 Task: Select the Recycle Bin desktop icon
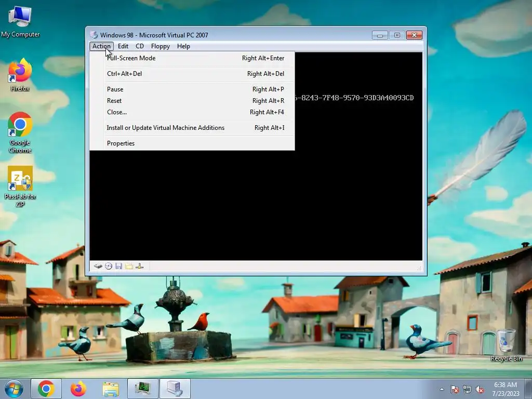(506, 345)
